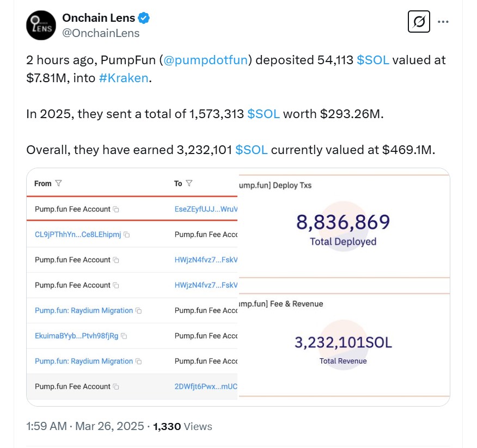477x448 pixels.
Task: Open the 2DWfjt6Pwx...mUC address link
Action: (x=206, y=386)
